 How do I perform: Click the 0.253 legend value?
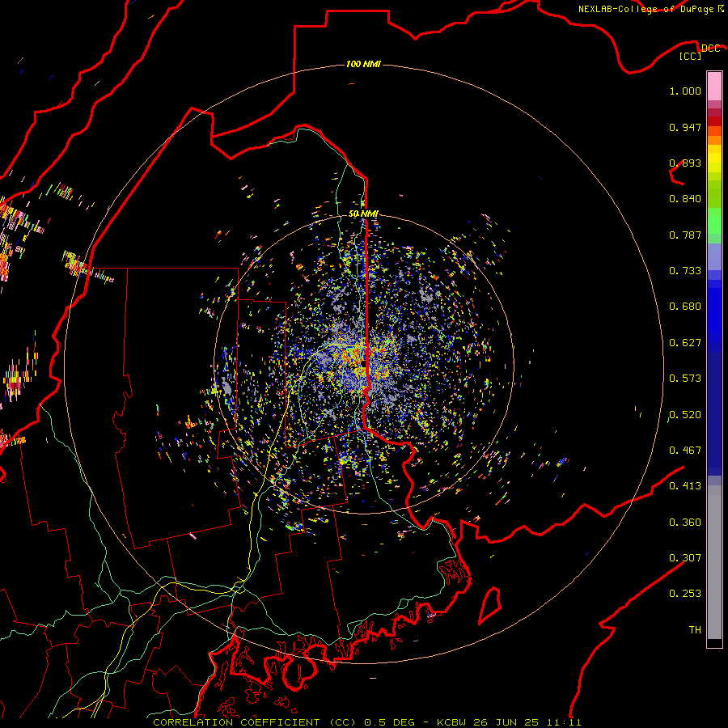(685, 594)
